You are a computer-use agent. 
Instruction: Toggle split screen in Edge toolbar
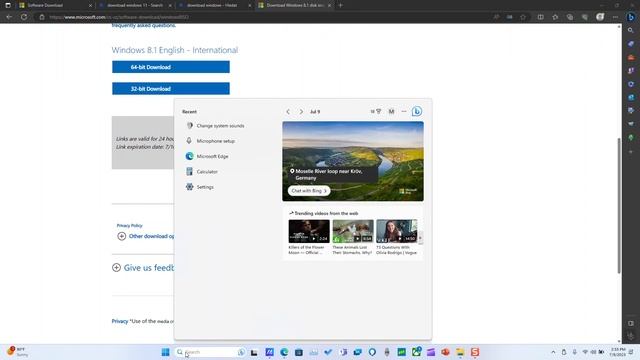point(540,17)
